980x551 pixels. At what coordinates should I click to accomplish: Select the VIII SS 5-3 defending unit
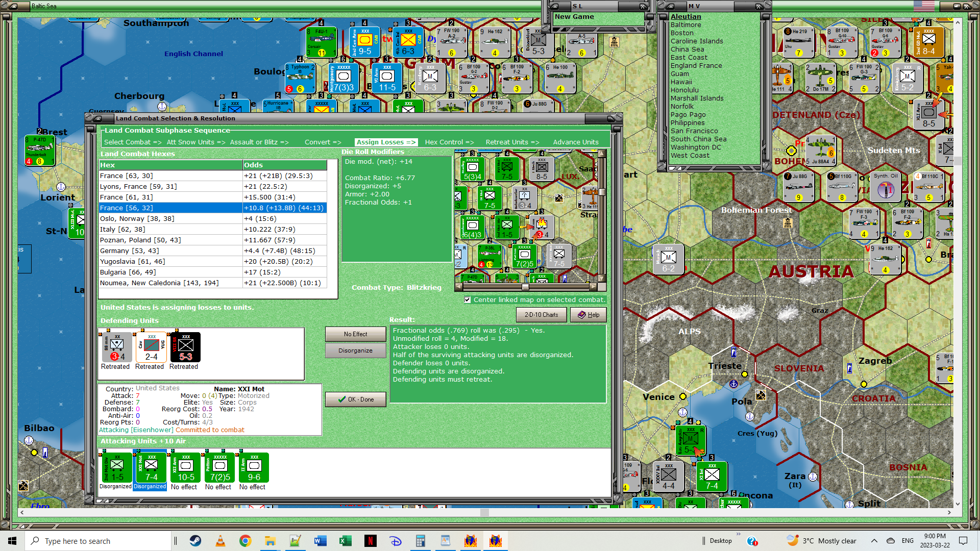coord(184,347)
